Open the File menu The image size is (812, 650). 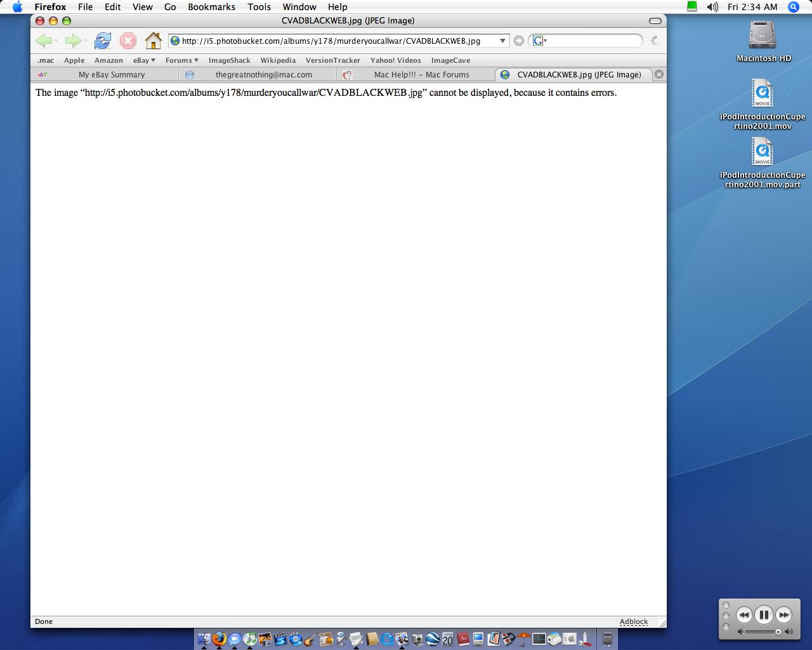[85, 7]
